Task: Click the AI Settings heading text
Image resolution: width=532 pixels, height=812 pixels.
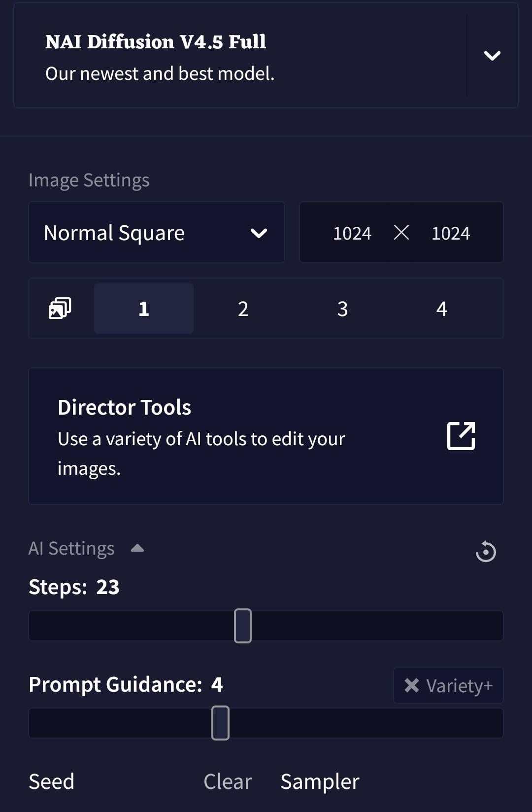Action: (71, 549)
